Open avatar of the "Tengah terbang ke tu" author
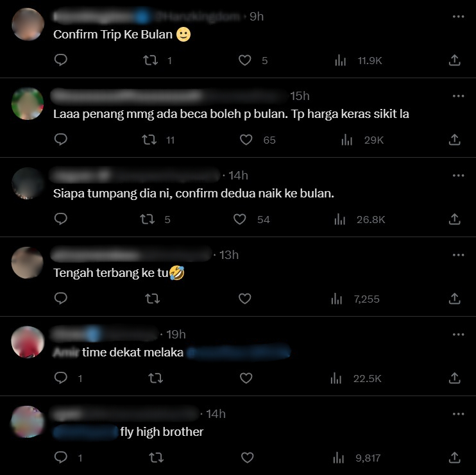Viewport: 476px width, 475px height. (x=28, y=263)
